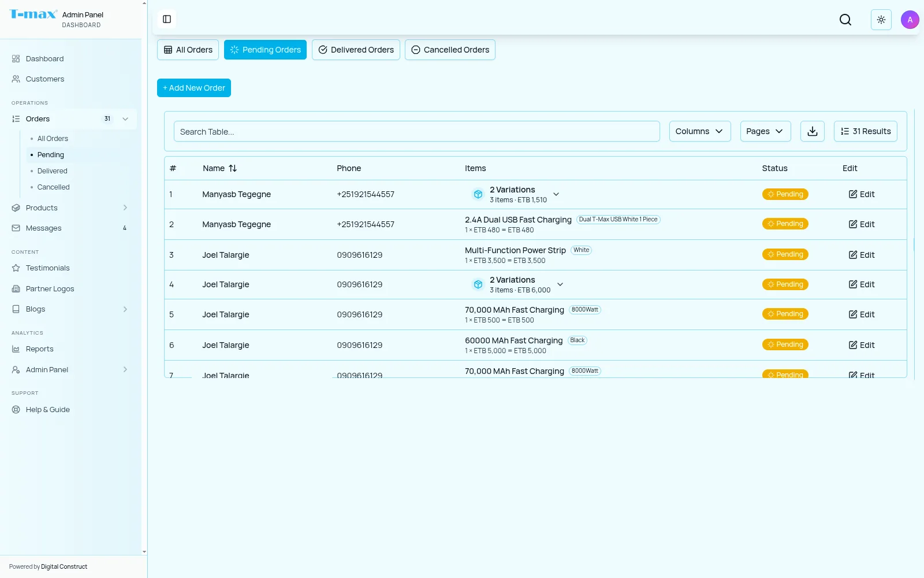Switch to Cancelled Orders tab

[450, 50]
